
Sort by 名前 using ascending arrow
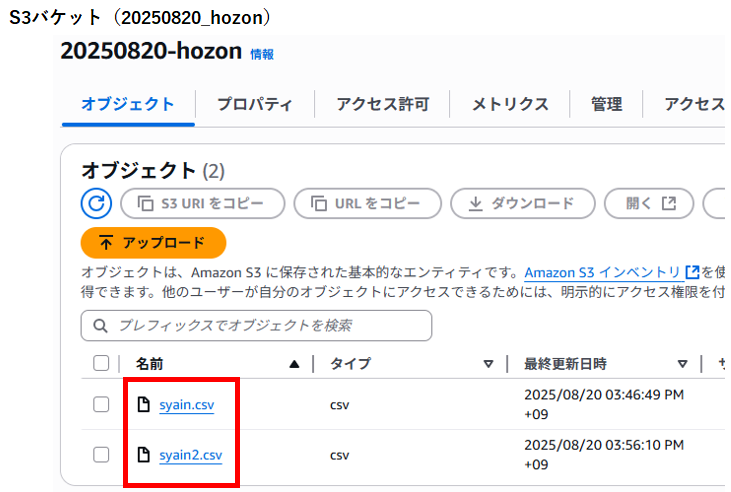(x=294, y=364)
